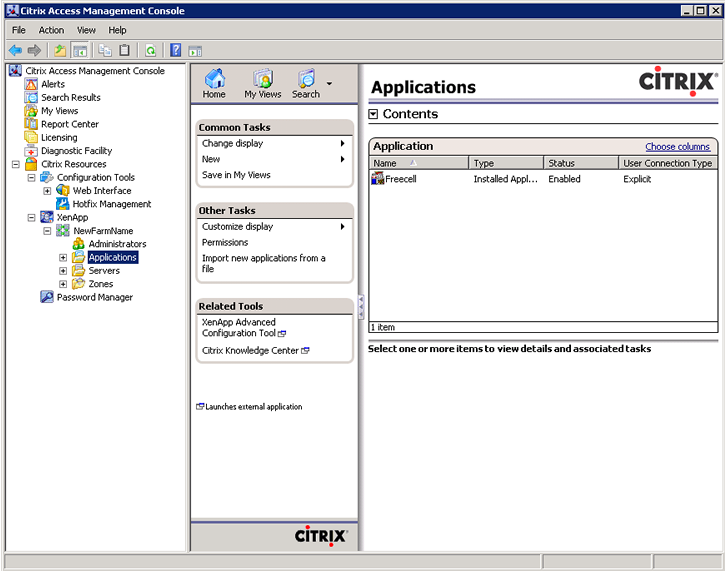Open the Change display submenu
This screenshot has width=725, height=571.
(x=274, y=143)
